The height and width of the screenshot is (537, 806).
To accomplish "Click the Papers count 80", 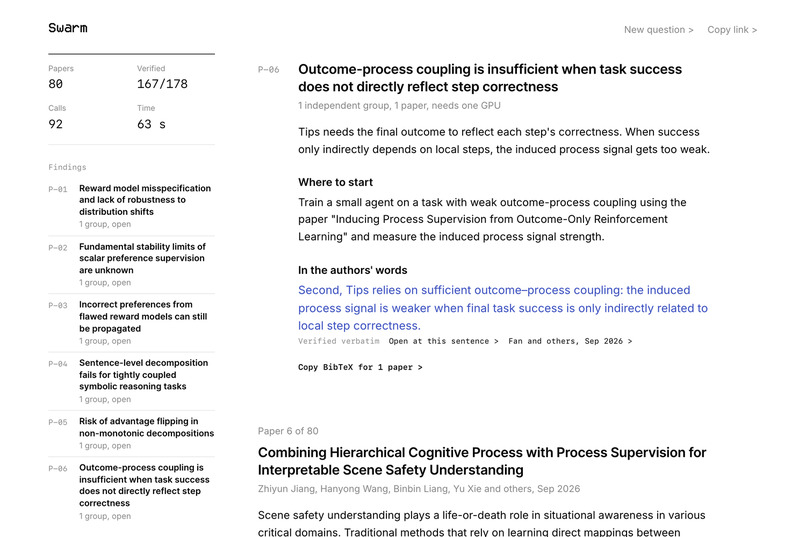I will point(56,84).
